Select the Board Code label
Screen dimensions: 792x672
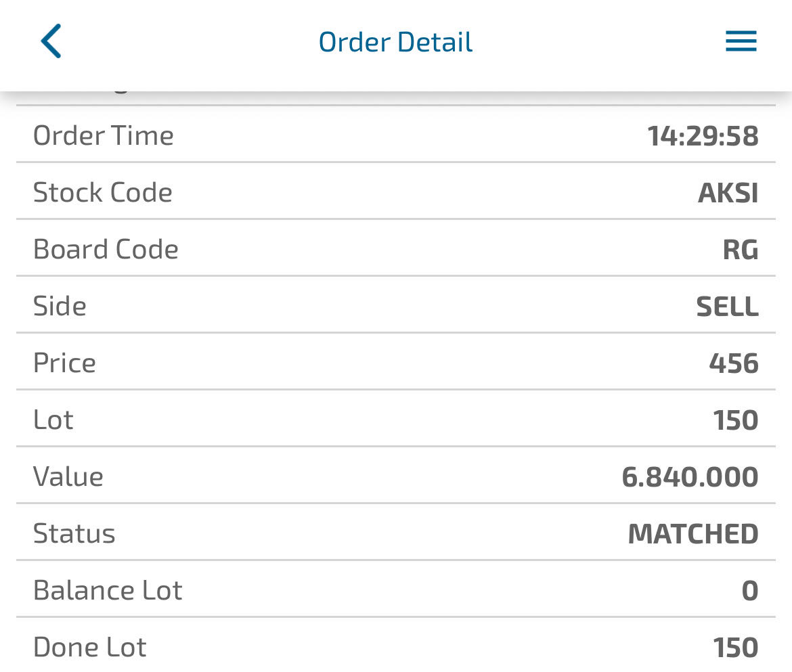[106, 250]
